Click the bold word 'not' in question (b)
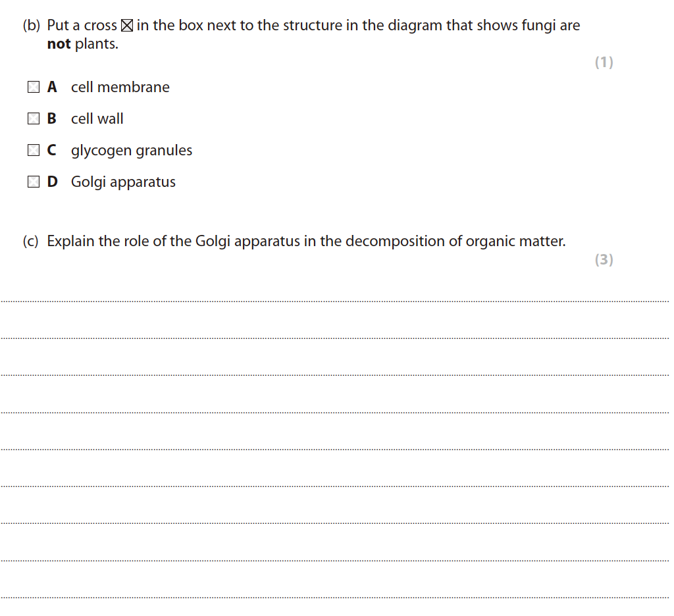 coord(59,45)
